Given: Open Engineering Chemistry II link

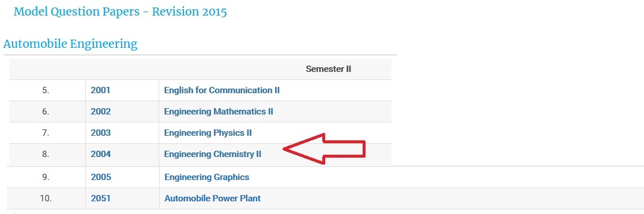Looking at the screenshot, I should (213, 154).
